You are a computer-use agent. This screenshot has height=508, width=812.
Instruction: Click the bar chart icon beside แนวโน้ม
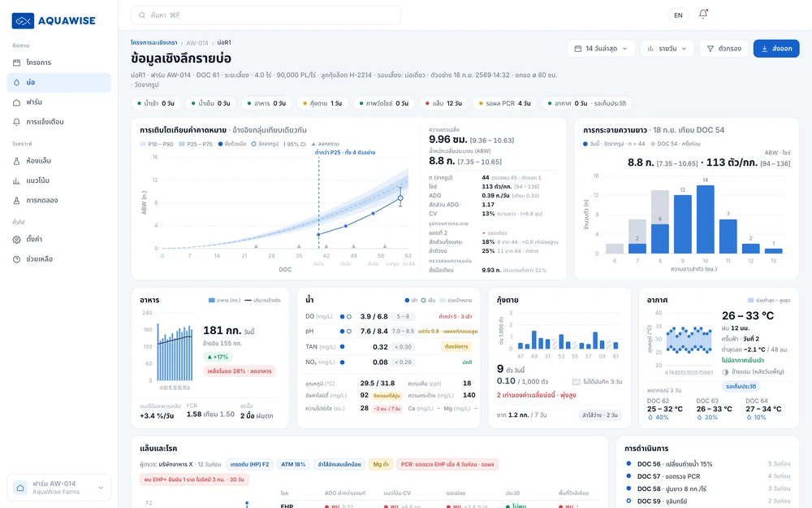click(16, 181)
